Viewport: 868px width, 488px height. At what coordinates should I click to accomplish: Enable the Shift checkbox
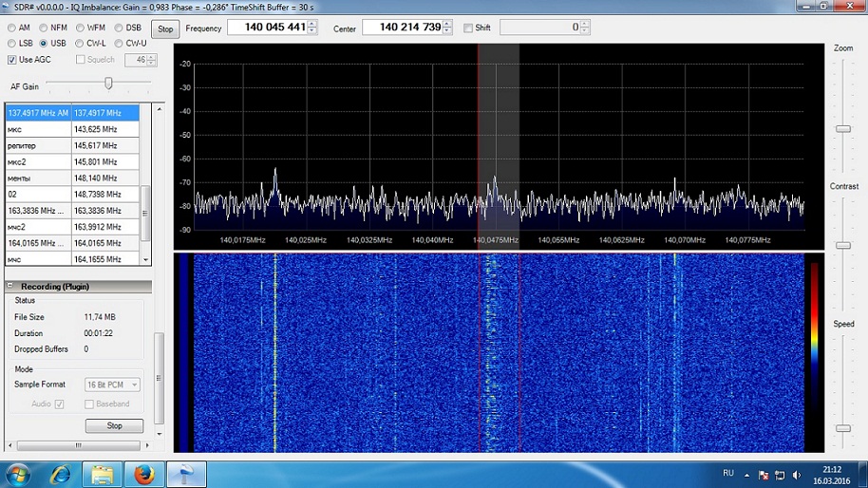(x=468, y=28)
